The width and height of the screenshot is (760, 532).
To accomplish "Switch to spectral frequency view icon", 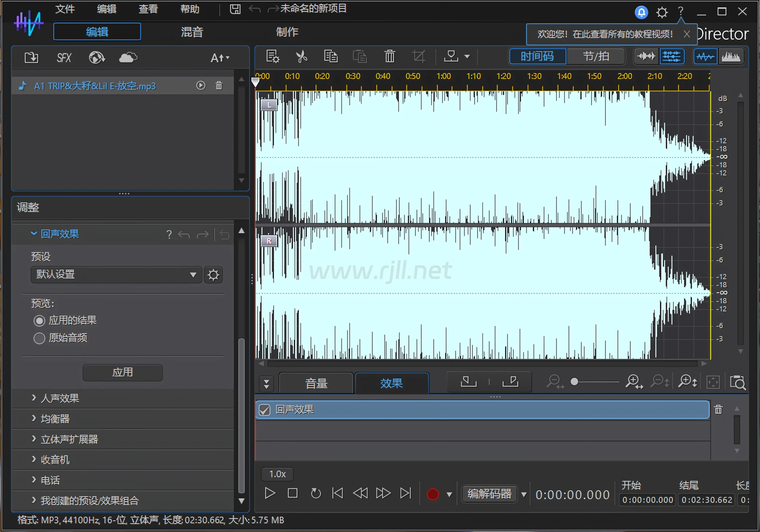I will click(731, 57).
